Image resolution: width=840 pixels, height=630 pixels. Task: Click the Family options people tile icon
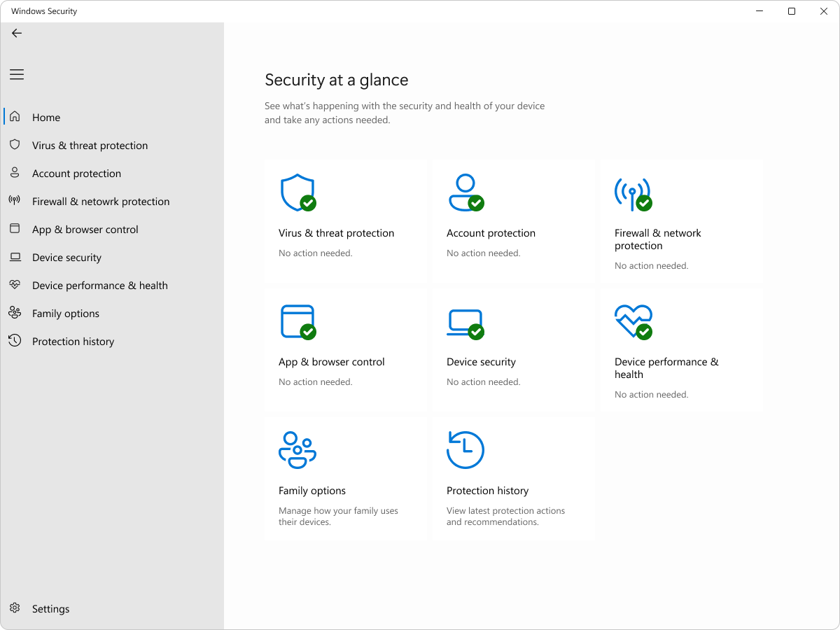click(297, 450)
